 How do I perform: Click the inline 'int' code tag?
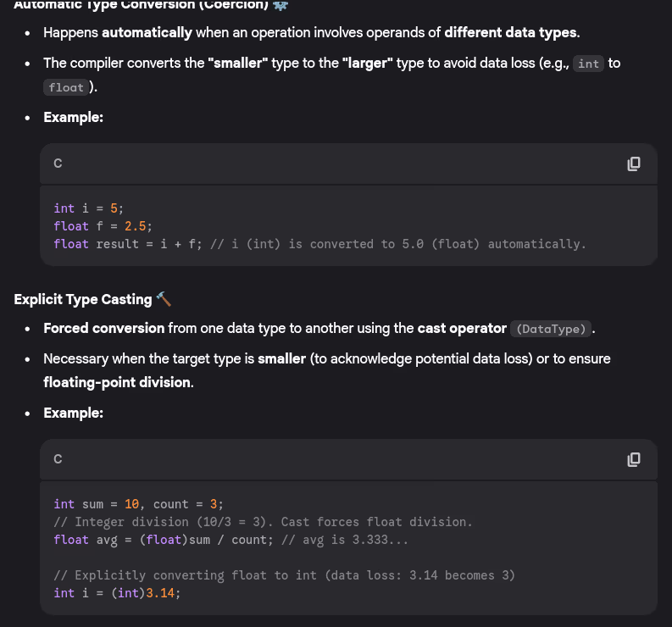click(588, 64)
